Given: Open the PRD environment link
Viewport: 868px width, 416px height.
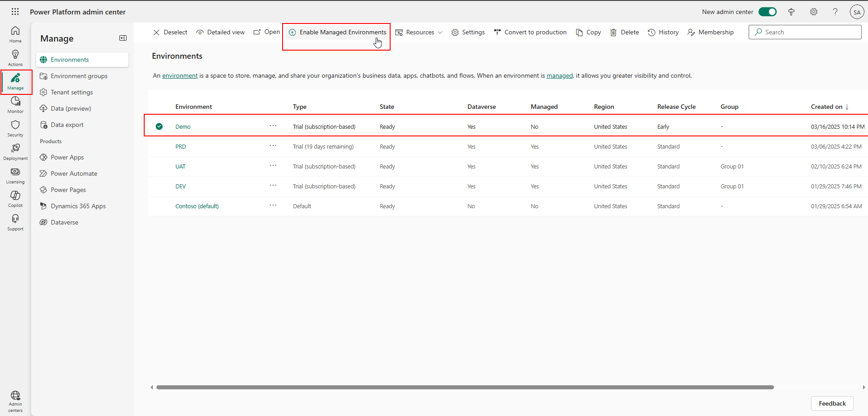Looking at the screenshot, I should [181, 146].
